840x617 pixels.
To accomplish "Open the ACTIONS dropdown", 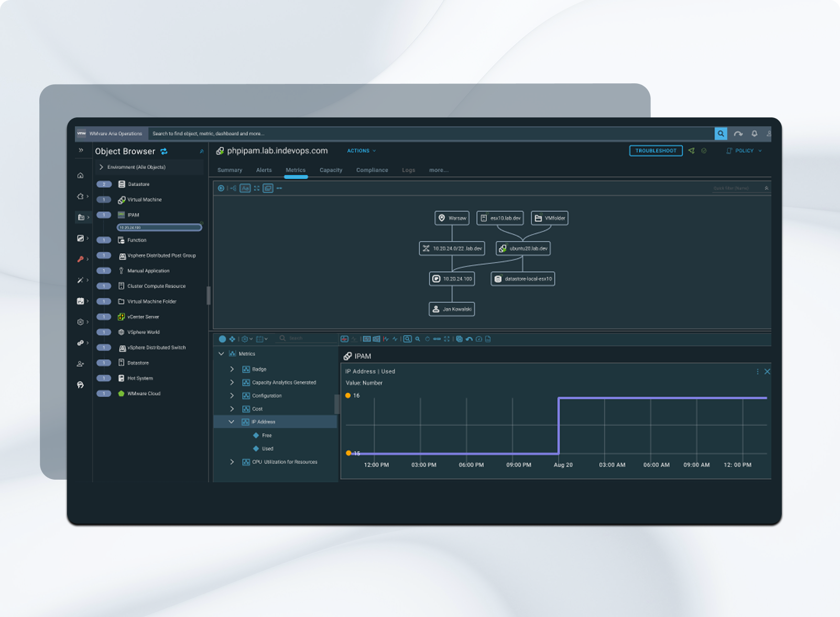I will point(362,151).
